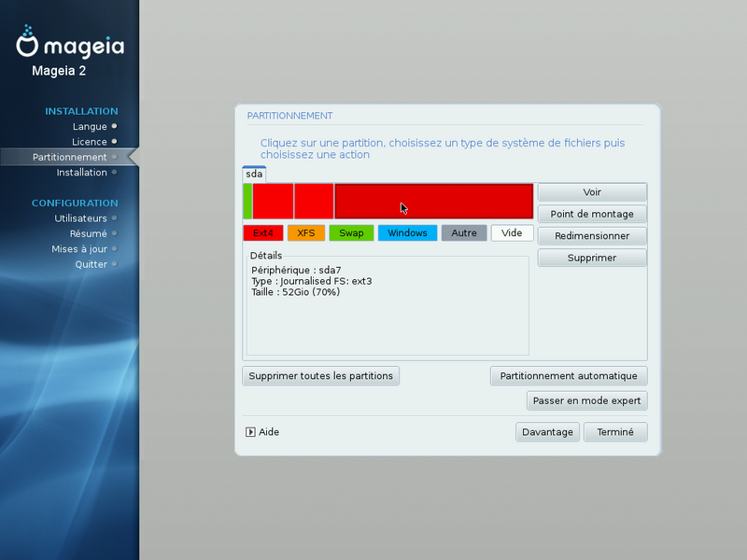This screenshot has width=747, height=560.
Task: Choose the Windows filesystem type
Action: point(407,232)
